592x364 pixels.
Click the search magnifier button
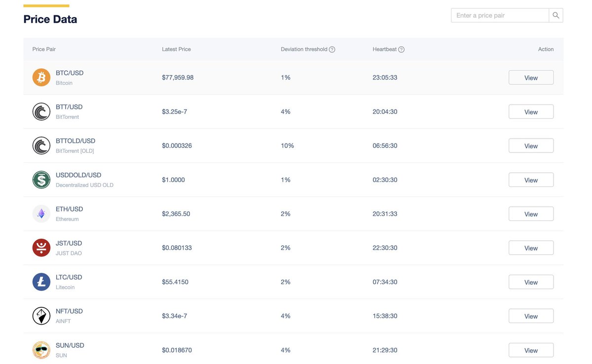click(556, 15)
